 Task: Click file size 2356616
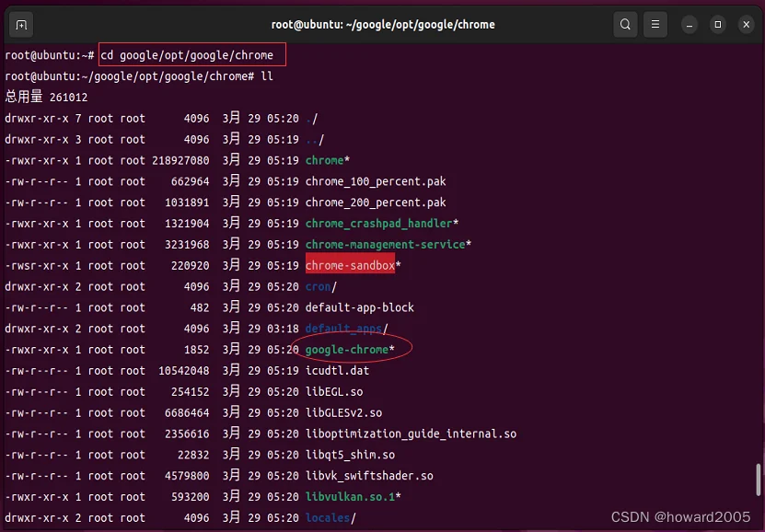coord(187,434)
